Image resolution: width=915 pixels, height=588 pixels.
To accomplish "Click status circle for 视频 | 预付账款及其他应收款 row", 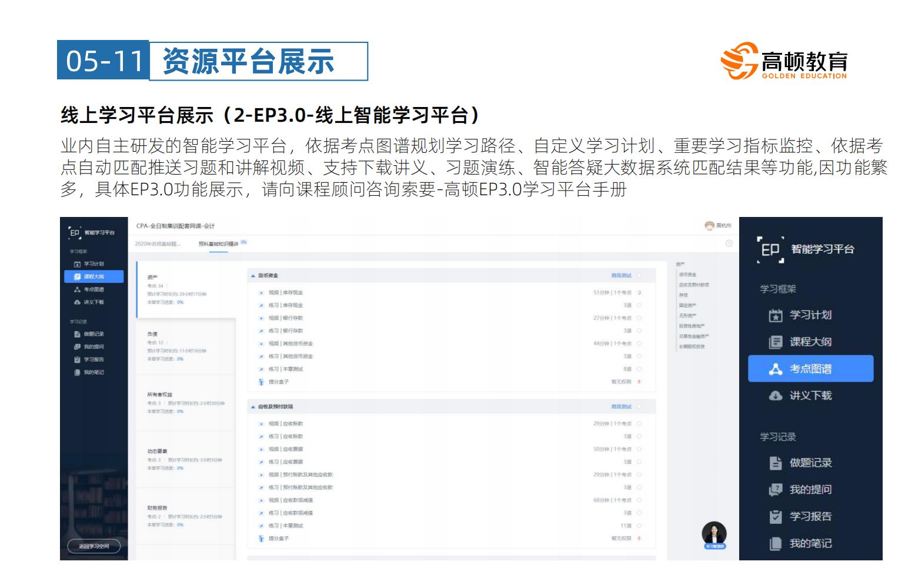I will pos(639,475).
